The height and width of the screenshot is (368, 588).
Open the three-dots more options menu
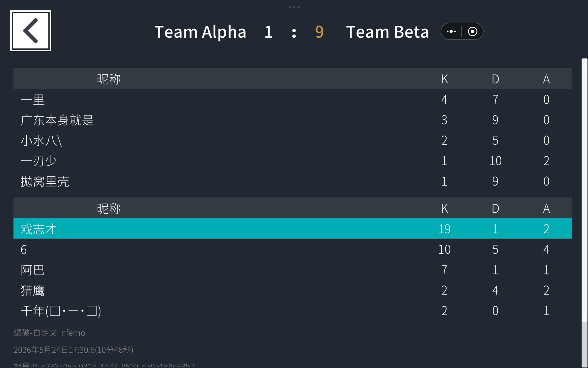[x=451, y=31]
